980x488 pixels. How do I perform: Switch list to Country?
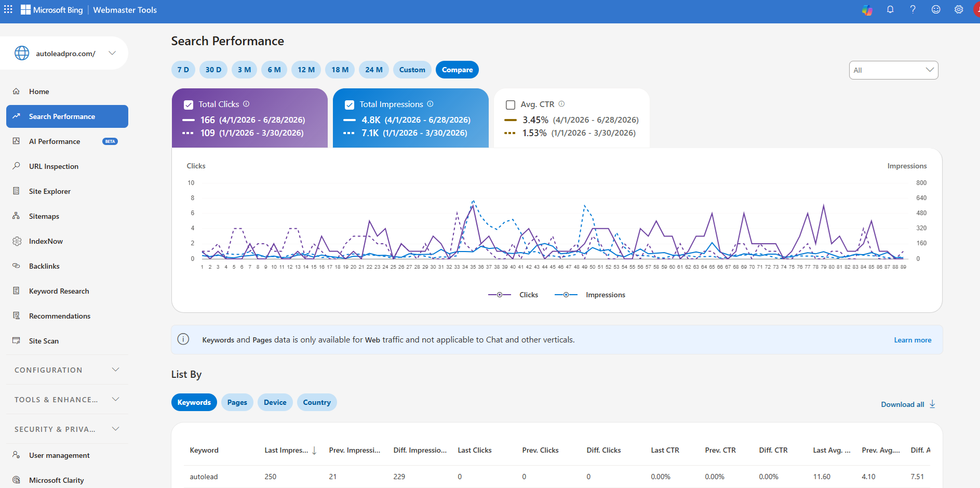[317, 402]
